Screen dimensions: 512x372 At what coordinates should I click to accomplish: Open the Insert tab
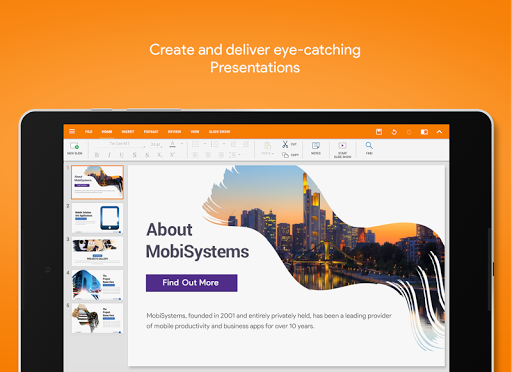click(x=128, y=132)
